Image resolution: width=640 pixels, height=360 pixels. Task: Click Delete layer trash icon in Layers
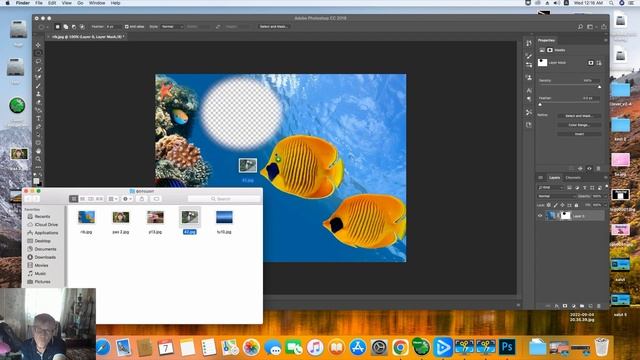tap(599, 306)
